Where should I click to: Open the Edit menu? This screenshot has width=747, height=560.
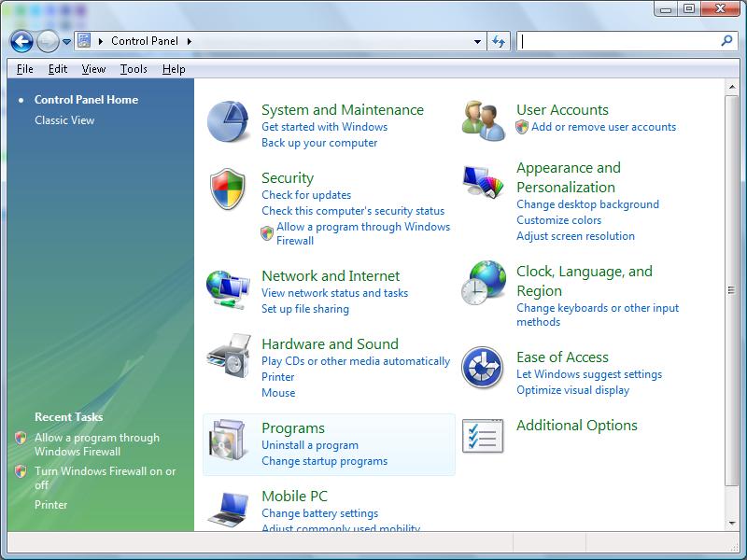click(x=58, y=69)
